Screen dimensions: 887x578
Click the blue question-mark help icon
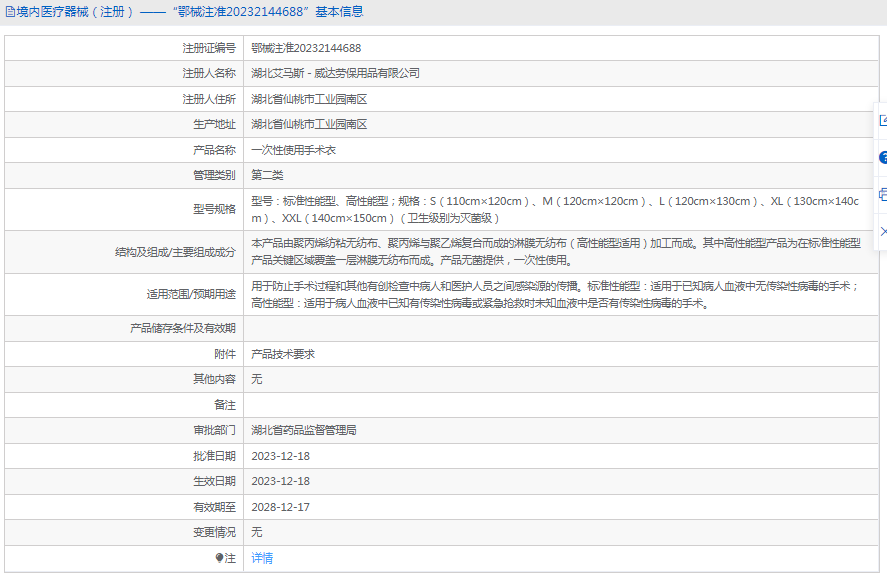tap(883, 158)
